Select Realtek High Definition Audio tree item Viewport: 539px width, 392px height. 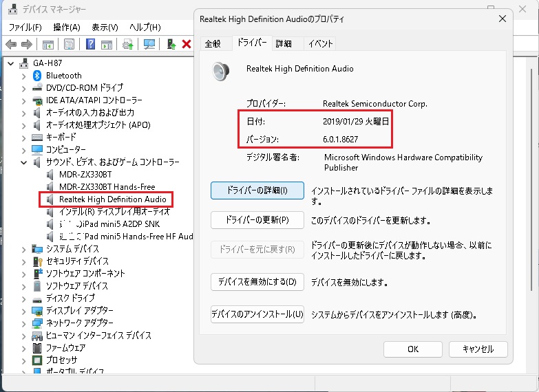[112, 199]
